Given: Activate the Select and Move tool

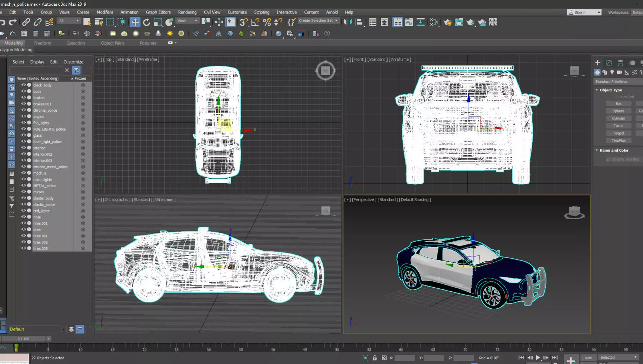Looking at the screenshot, I should [x=135, y=22].
